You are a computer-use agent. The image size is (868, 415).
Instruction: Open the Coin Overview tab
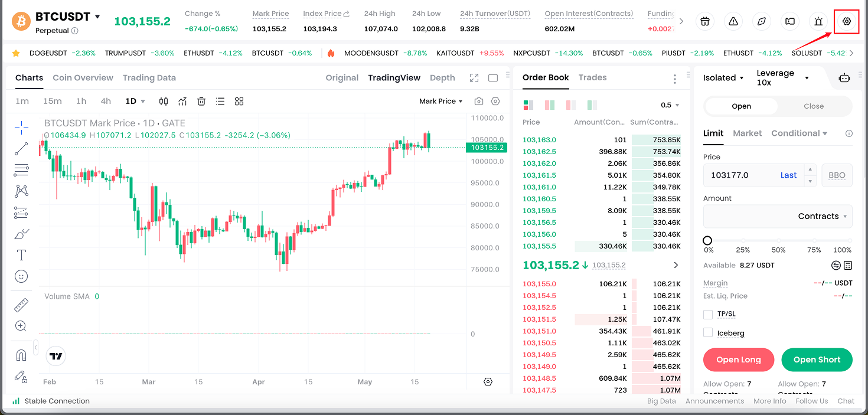pyautogui.click(x=83, y=78)
